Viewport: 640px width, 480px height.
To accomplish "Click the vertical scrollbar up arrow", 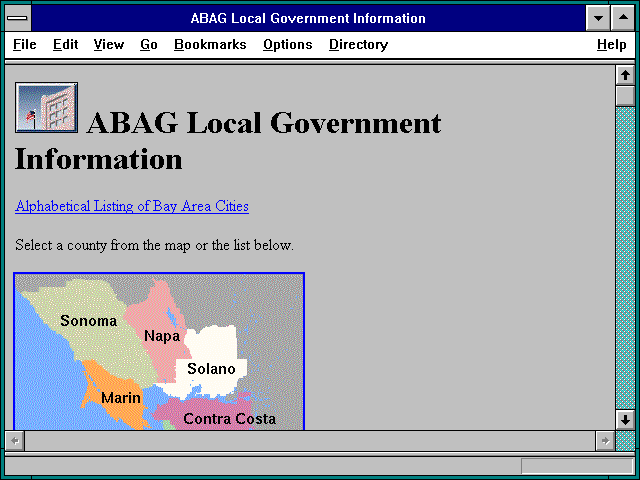I will [625, 75].
